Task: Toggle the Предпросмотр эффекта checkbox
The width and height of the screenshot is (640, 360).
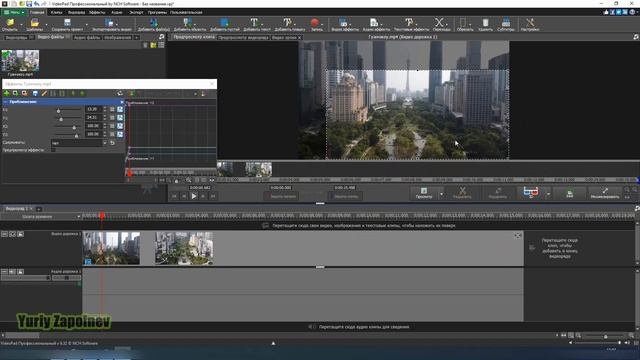Action: tap(53, 150)
